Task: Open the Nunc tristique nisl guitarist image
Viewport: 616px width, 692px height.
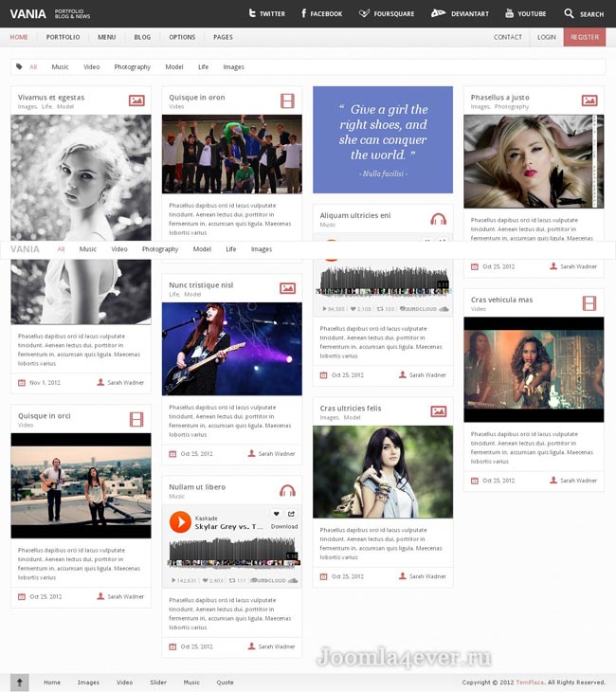Action: (231, 348)
